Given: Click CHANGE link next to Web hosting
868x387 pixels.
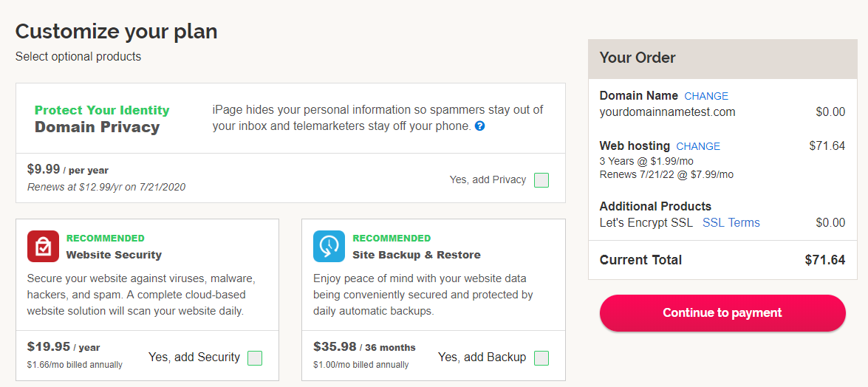Looking at the screenshot, I should [x=698, y=147].
